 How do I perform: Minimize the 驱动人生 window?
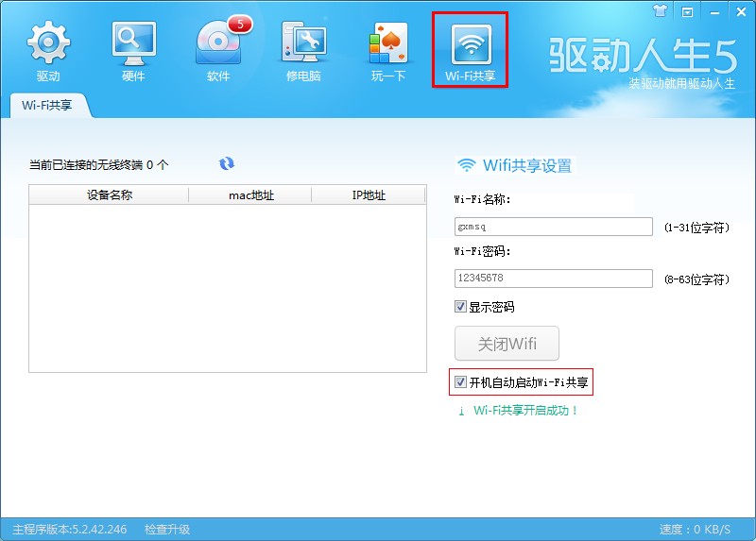click(714, 12)
